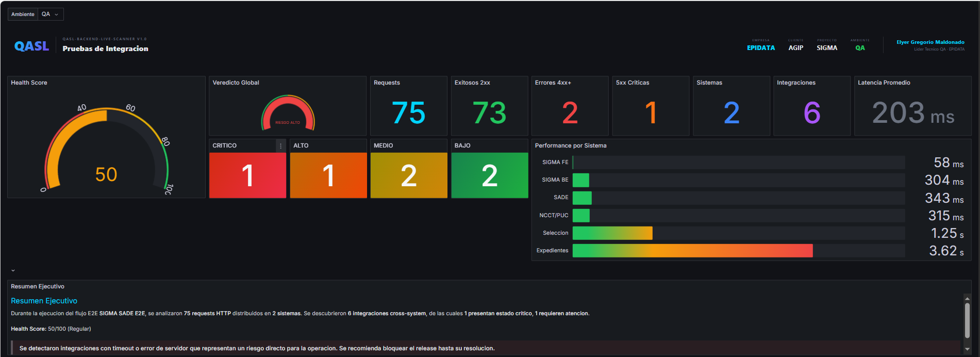Click the Resumen Ejecutivo panel title
The height and width of the screenshot is (357, 980).
38,286
